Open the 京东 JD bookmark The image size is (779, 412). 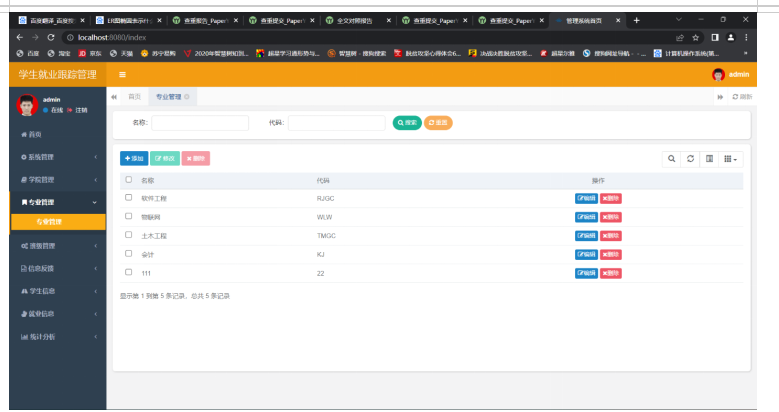(90, 53)
